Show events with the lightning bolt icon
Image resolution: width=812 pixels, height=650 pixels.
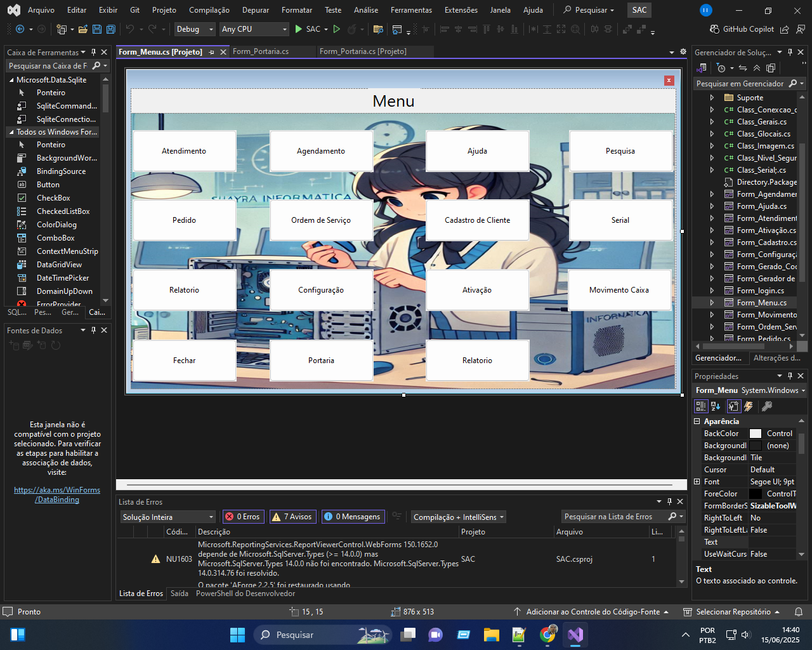click(x=749, y=406)
